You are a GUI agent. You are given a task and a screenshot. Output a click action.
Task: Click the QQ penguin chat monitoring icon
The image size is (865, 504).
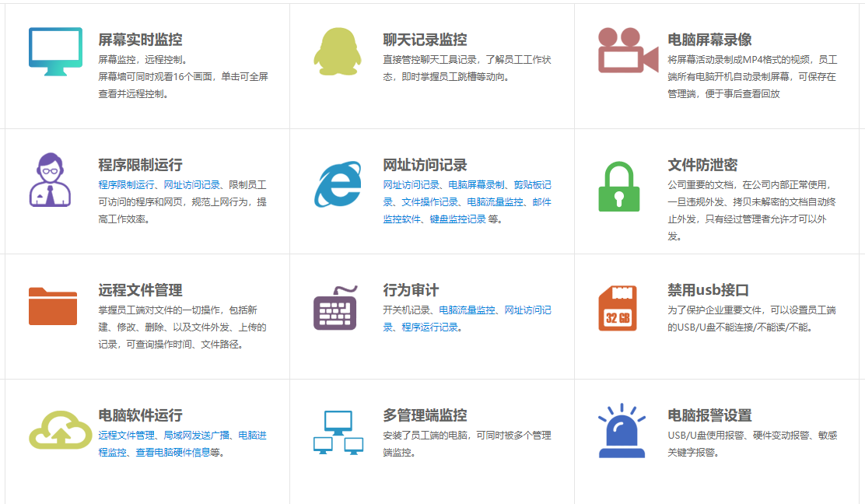pyautogui.click(x=337, y=51)
